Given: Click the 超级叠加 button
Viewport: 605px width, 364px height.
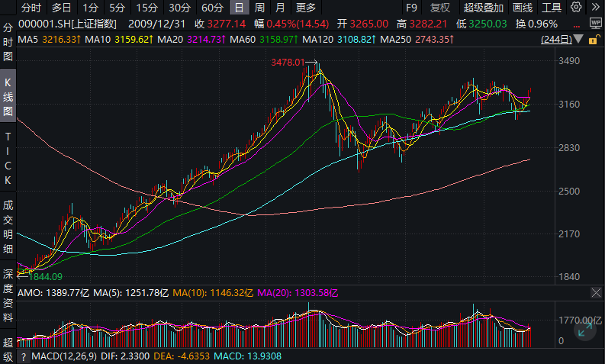Looking at the screenshot, I should [484, 8].
